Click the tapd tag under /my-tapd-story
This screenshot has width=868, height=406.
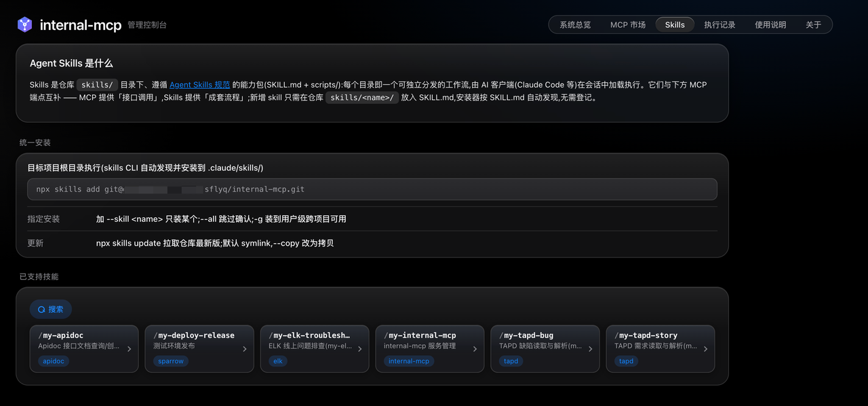click(x=627, y=361)
